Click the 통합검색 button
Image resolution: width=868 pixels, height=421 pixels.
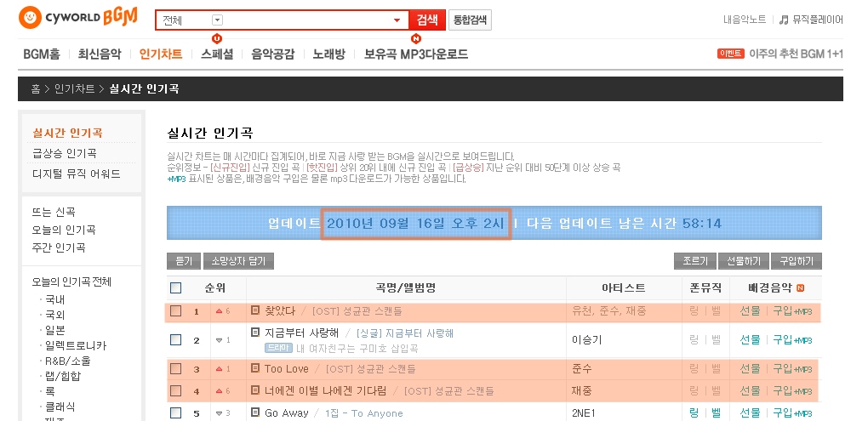coord(470,20)
